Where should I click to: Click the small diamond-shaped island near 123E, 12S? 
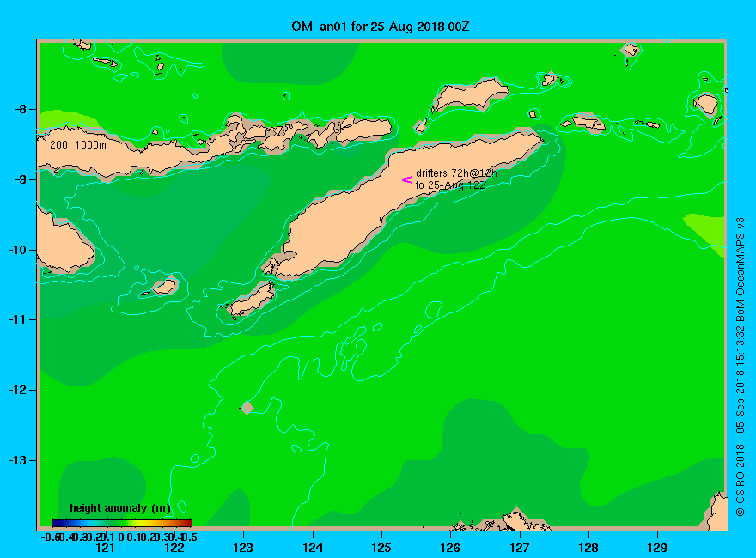tap(247, 408)
